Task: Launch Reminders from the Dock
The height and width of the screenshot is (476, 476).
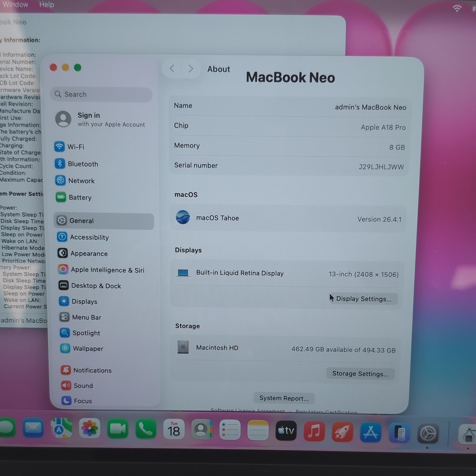Action: pyautogui.click(x=230, y=430)
